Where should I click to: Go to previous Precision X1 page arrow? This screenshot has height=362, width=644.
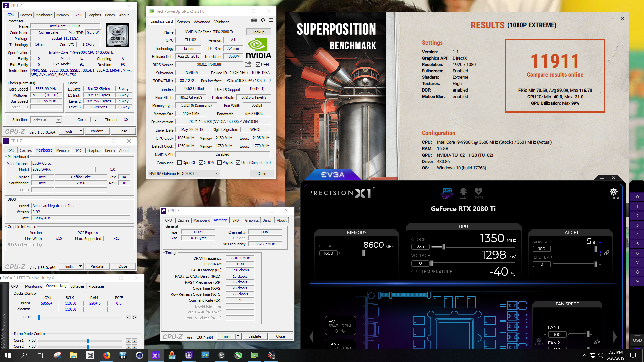coord(311,336)
